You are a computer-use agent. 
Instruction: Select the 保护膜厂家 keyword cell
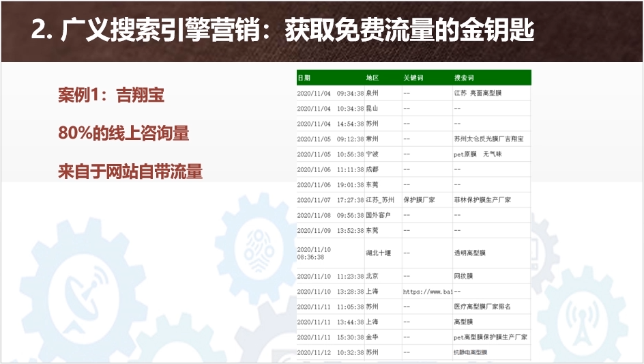(x=422, y=200)
